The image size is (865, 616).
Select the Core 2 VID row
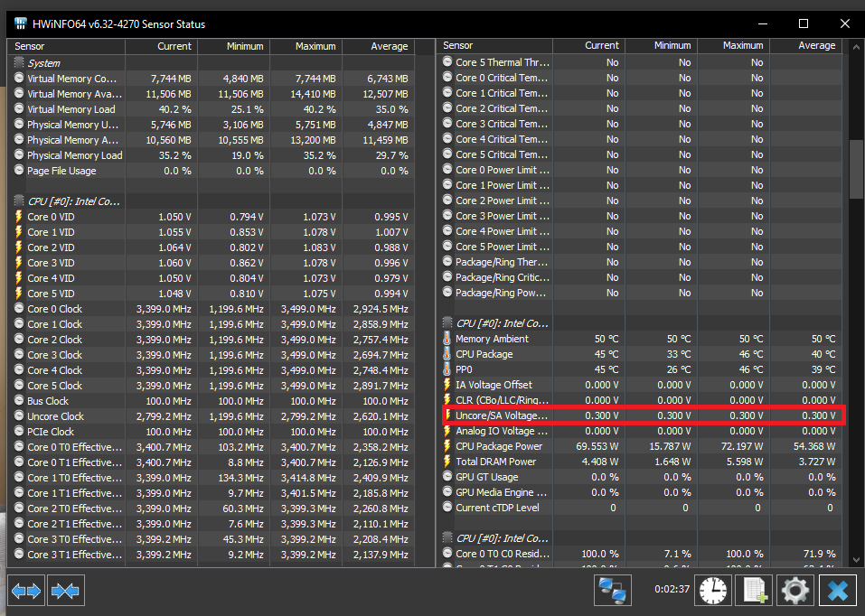(x=211, y=247)
